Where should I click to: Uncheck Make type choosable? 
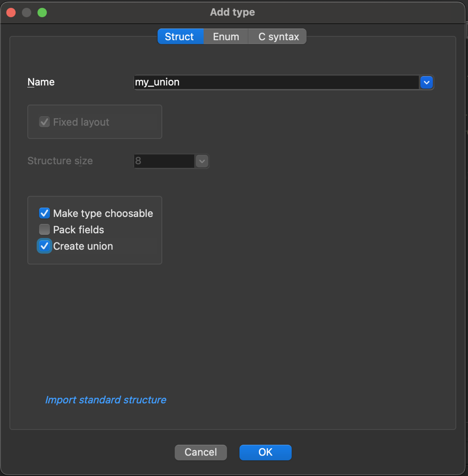tap(45, 213)
